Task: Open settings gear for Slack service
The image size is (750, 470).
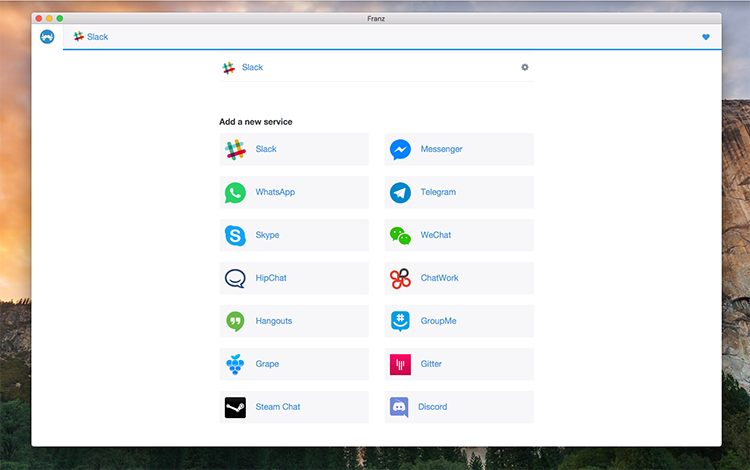Action: [525, 67]
